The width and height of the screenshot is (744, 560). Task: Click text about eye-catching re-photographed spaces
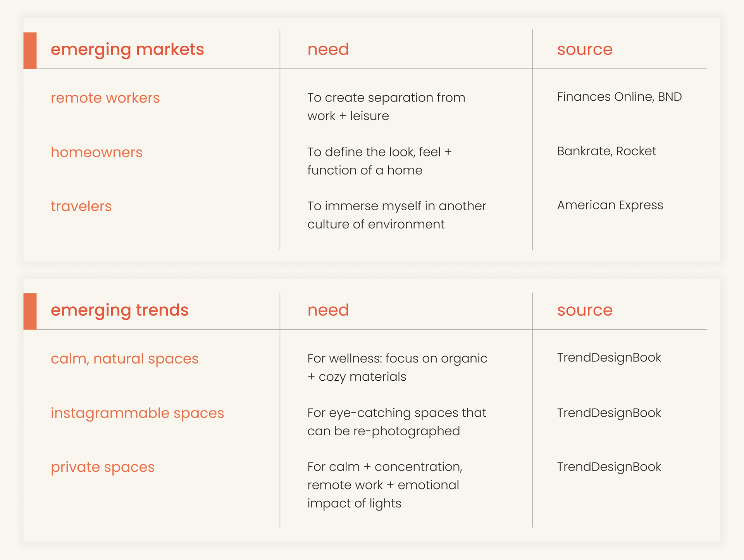click(x=397, y=422)
